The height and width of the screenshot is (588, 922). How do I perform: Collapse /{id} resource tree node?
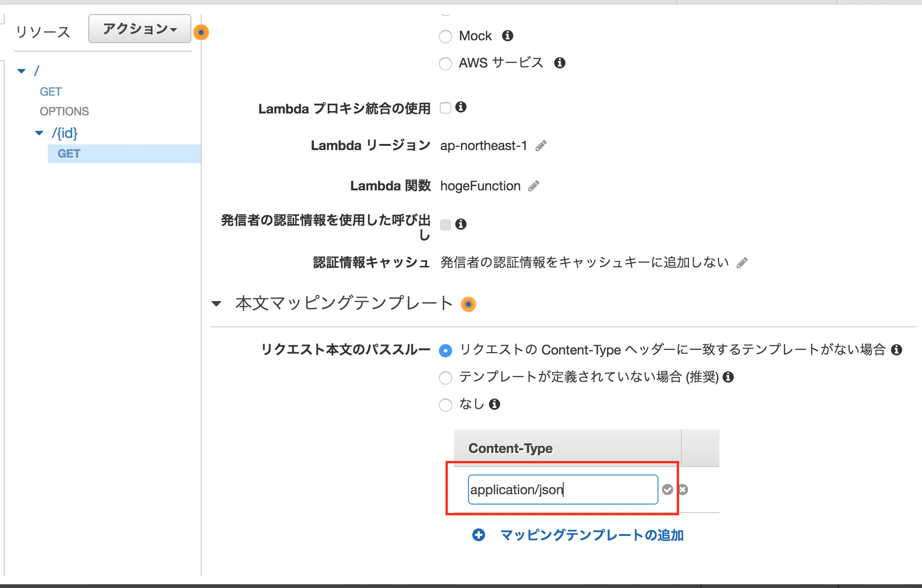click(39, 133)
